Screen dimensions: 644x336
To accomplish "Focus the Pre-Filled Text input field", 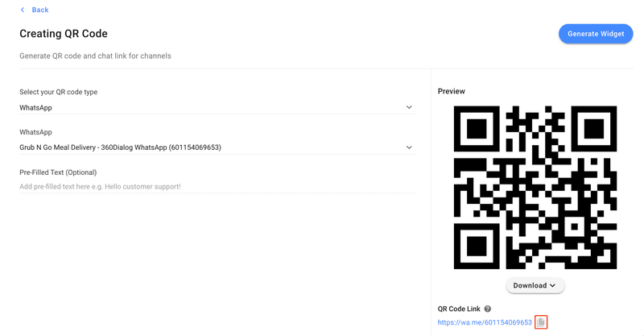I will [x=217, y=186].
